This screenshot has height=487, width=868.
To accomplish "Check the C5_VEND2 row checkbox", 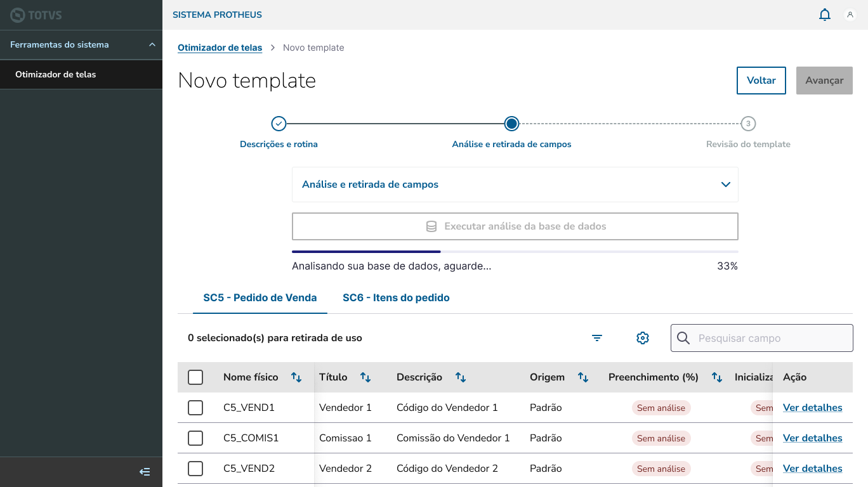I will (x=195, y=469).
